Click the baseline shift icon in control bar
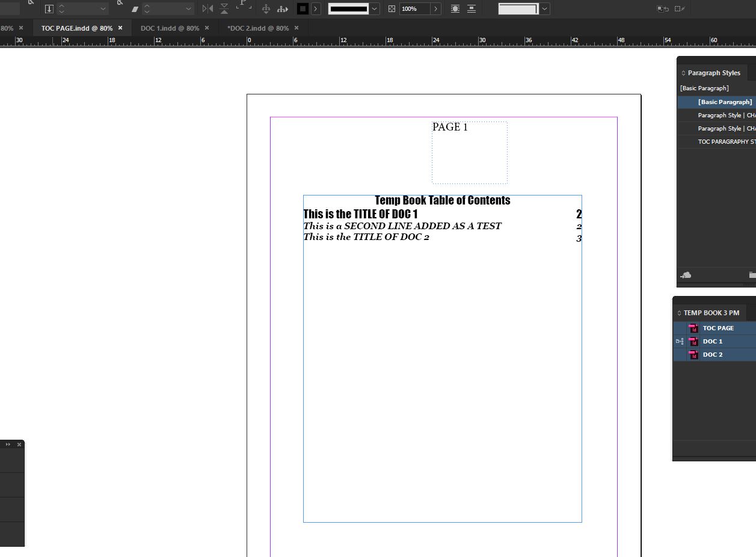 (x=49, y=9)
